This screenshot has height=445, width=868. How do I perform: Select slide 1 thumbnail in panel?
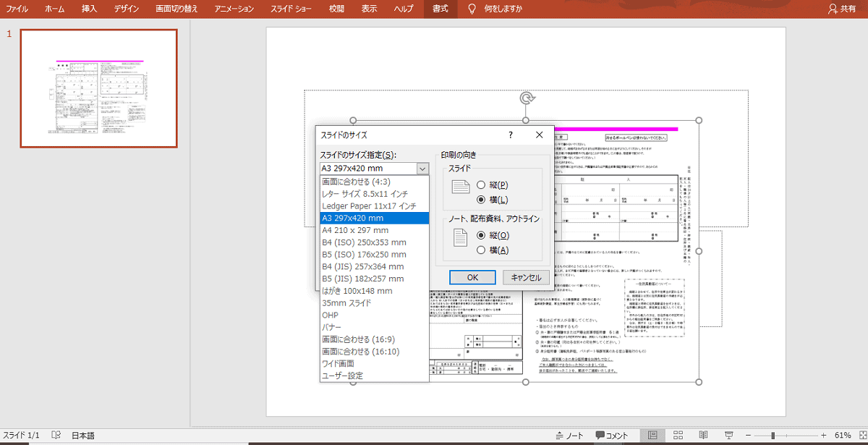click(x=98, y=88)
